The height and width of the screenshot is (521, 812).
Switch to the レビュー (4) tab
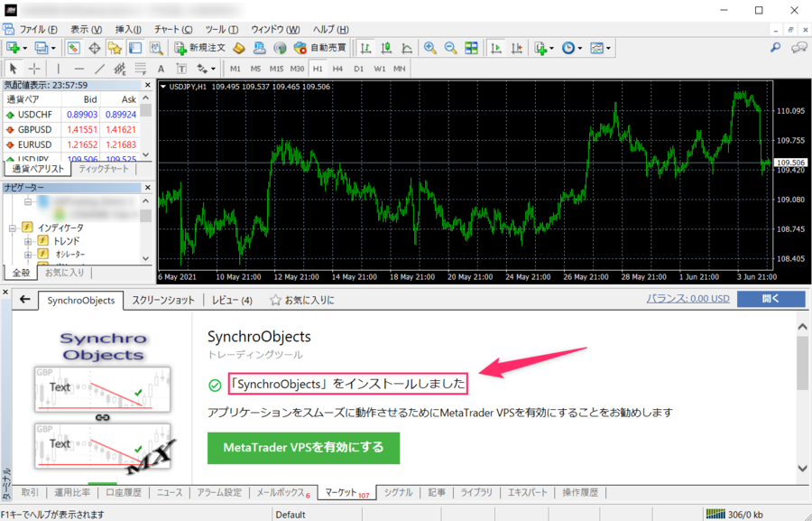click(x=232, y=300)
